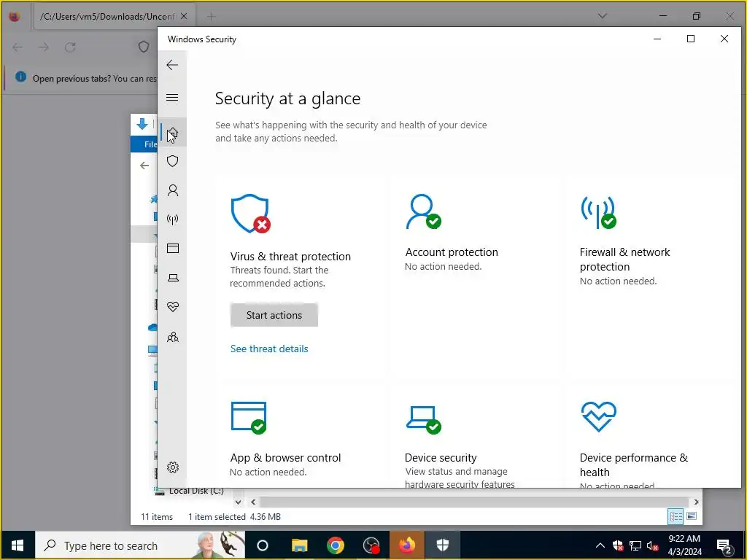Open App & browser control icon in sidebar
The image size is (747, 560).
(x=172, y=248)
